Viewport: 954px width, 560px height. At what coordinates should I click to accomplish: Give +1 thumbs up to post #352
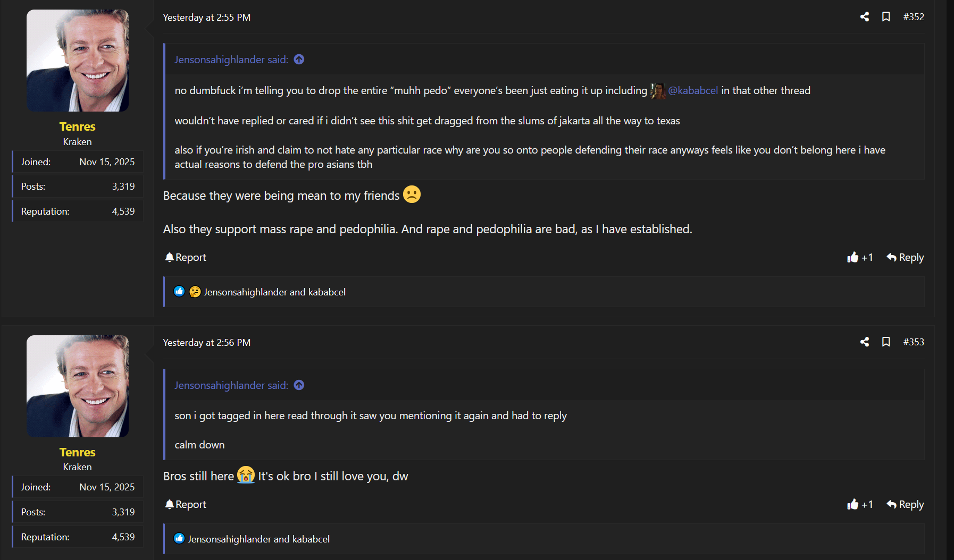(860, 258)
